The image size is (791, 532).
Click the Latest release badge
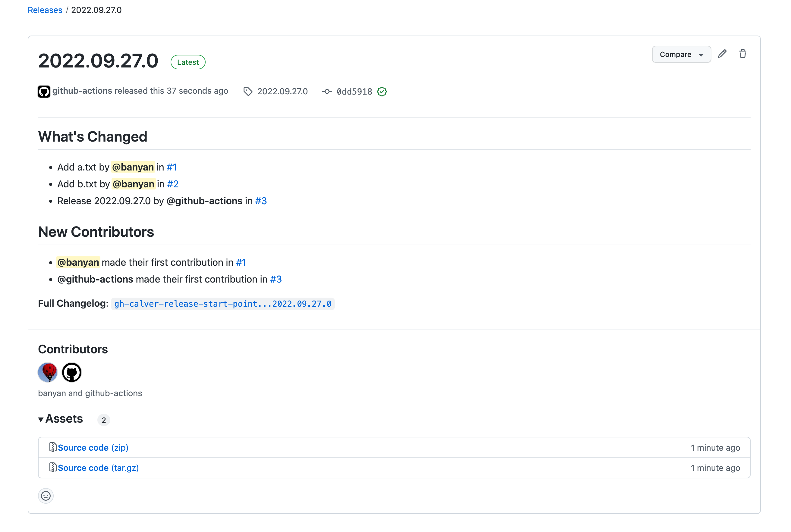pyautogui.click(x=188, y=62)
